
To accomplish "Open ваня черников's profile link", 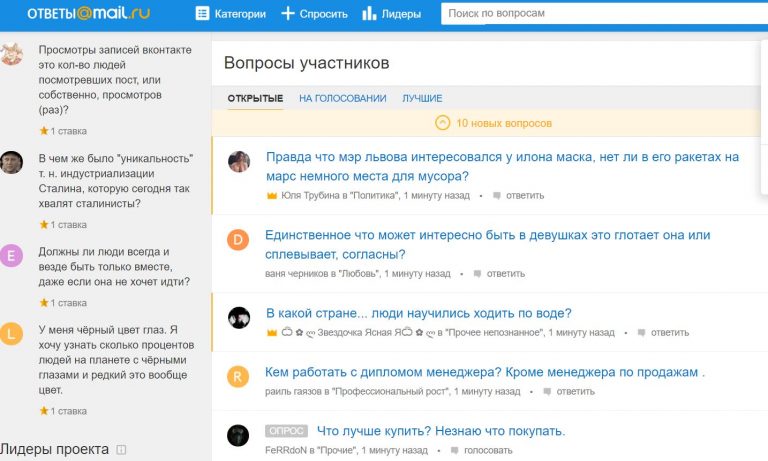I will click(296, 273).
